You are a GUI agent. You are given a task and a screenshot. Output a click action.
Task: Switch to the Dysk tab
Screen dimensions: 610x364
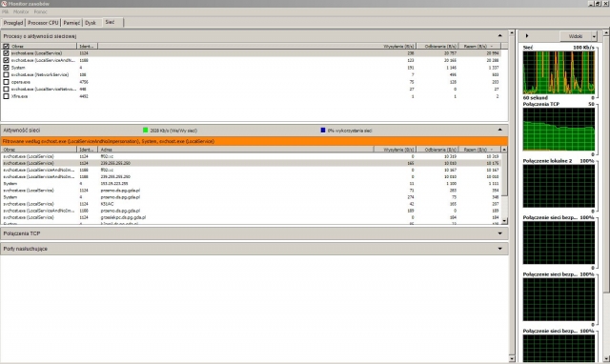[91, 23]
